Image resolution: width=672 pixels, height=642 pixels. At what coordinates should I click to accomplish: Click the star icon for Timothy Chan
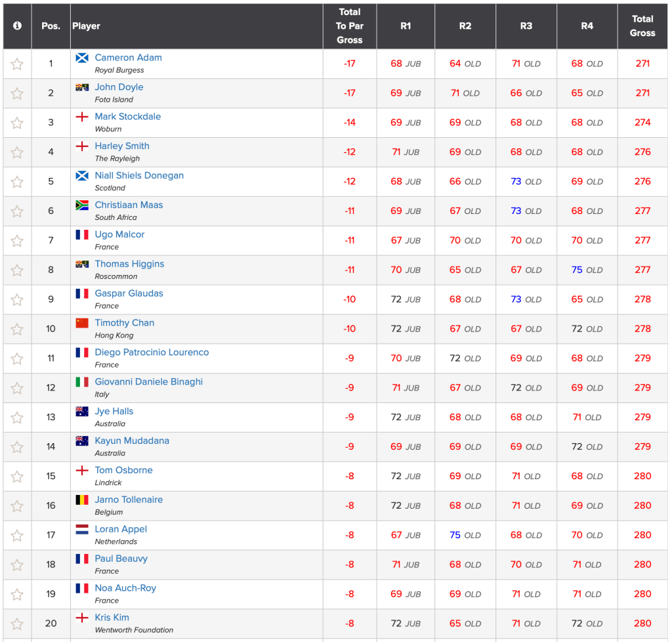click(17, 330)
